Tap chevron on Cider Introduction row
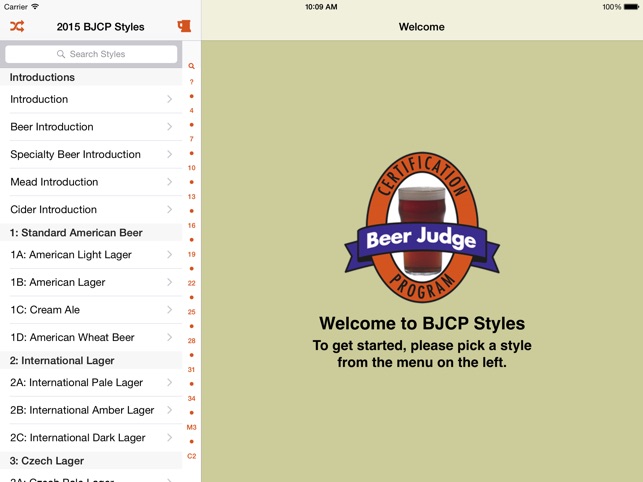This screenshot has height=482, width=643. pyautogui.click(x=169, y=209)
